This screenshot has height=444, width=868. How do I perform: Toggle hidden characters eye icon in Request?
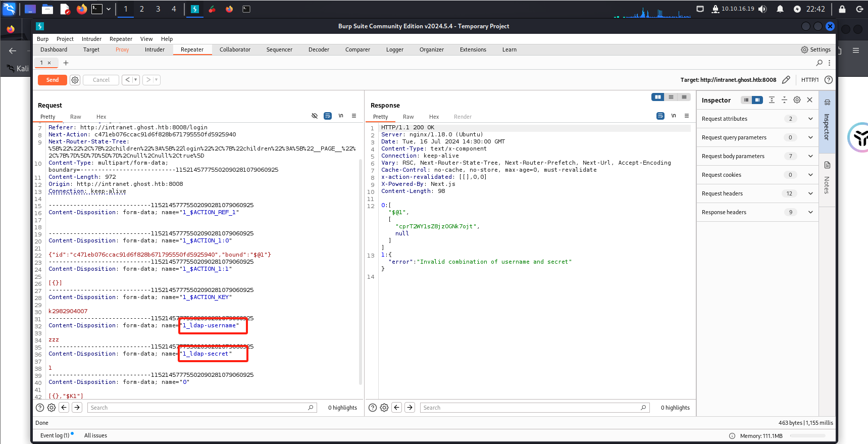[315, 116]
